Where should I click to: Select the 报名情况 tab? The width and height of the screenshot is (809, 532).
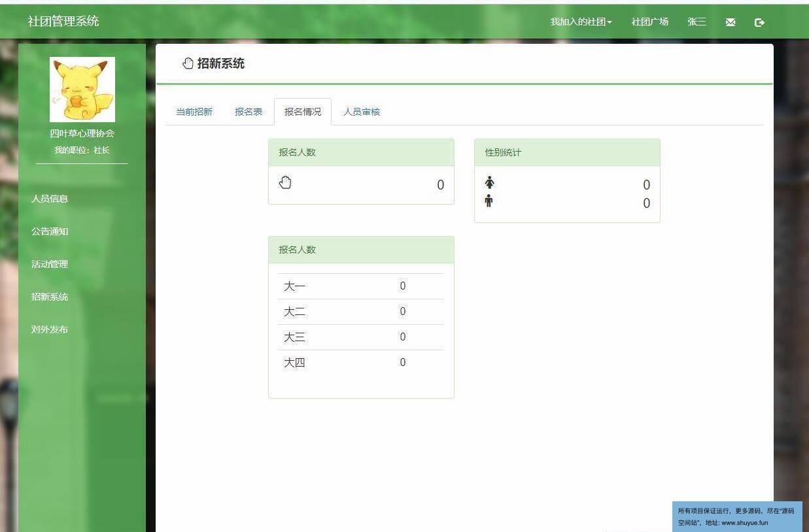click(303, 112)
